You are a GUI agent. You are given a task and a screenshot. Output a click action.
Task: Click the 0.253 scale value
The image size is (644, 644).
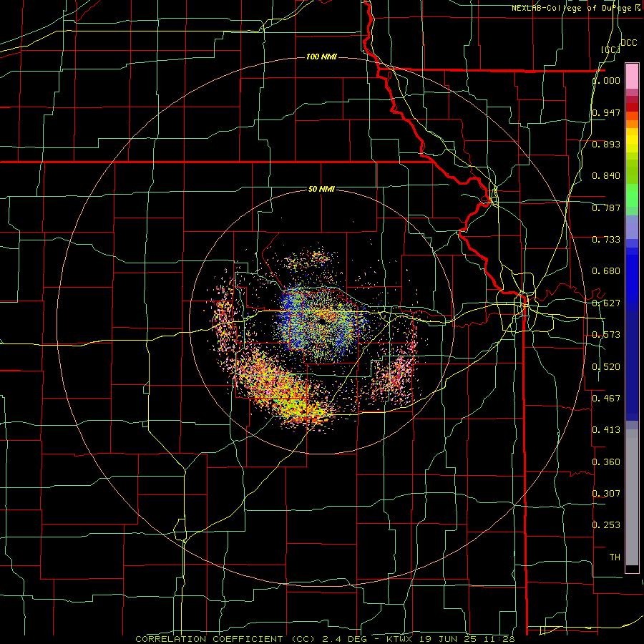tap(606, 525)
